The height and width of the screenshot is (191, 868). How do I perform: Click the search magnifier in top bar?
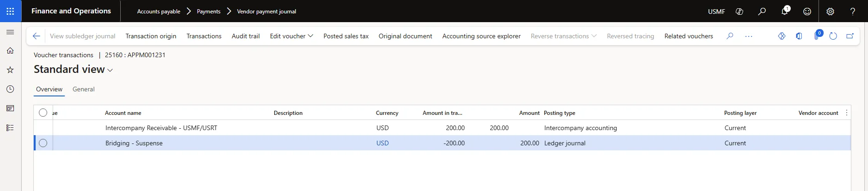762,12
